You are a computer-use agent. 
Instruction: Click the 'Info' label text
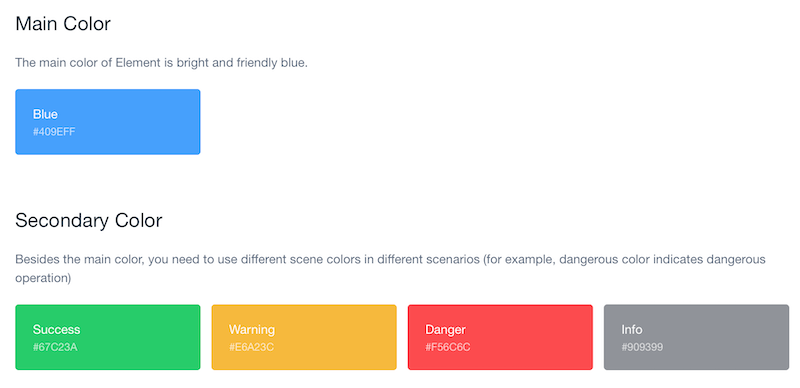tap(632, 330)
